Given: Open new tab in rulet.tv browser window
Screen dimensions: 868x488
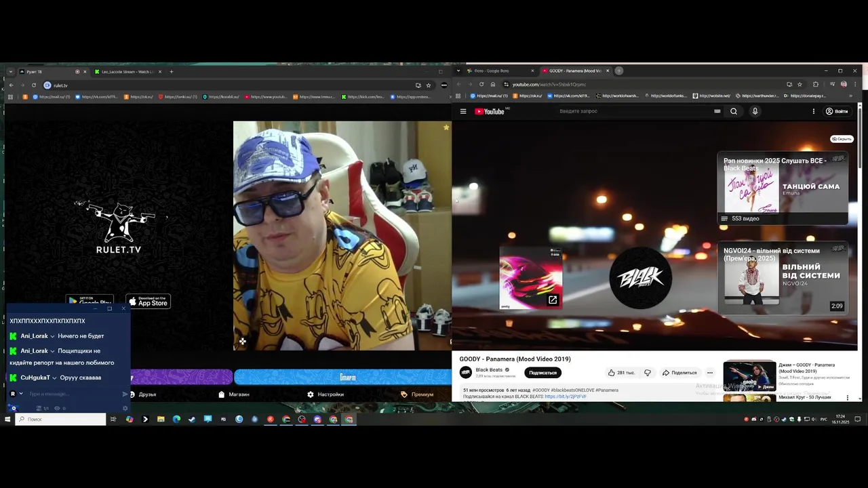Looking at the screenshot, I should [x=172, y=72].
